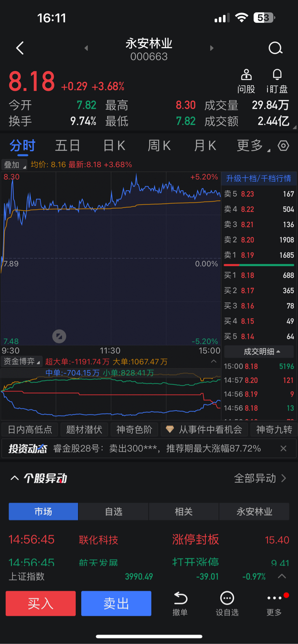Select the 市场 movers tab
298x644 pixels.
[43, 511]
